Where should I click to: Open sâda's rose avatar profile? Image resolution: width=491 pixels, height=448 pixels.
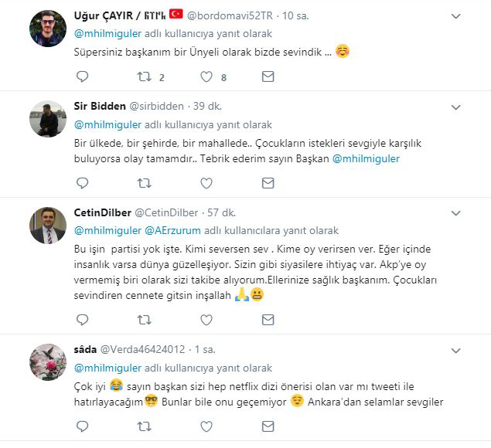(x=48, y=362)
